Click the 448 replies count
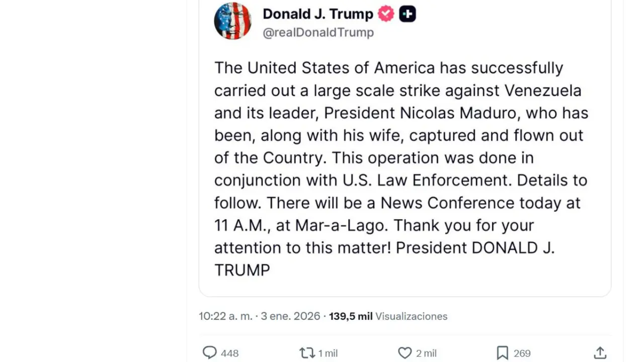This screenshot has width=644, height=362. (229, 353)
